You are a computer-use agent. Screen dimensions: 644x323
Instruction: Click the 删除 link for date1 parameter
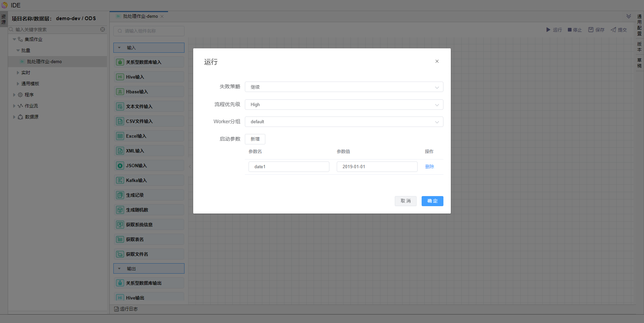[429, 167]
